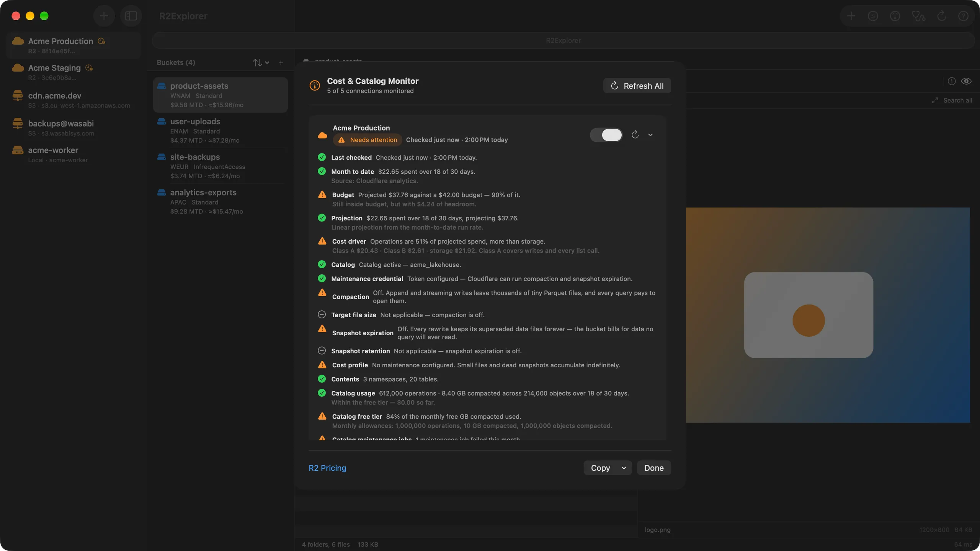Toggle the preview eye icon
This screenshot has width=980, height=551.
click(966, 81)
